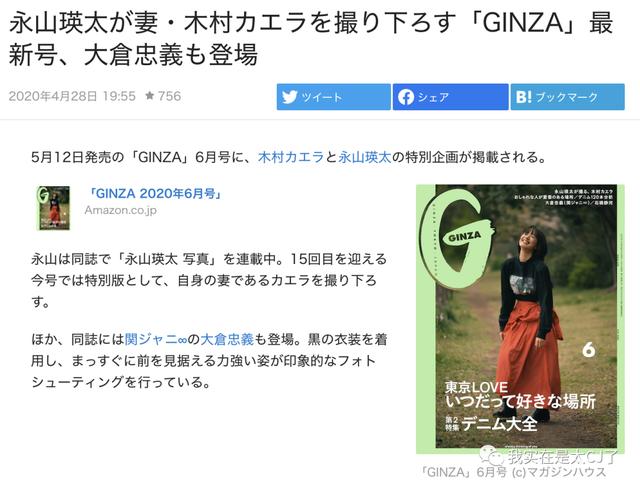Open the 関ジャニ∞ link
Image resolution: width=640 pixels, height=485 pixels.
tap(156, 339)
